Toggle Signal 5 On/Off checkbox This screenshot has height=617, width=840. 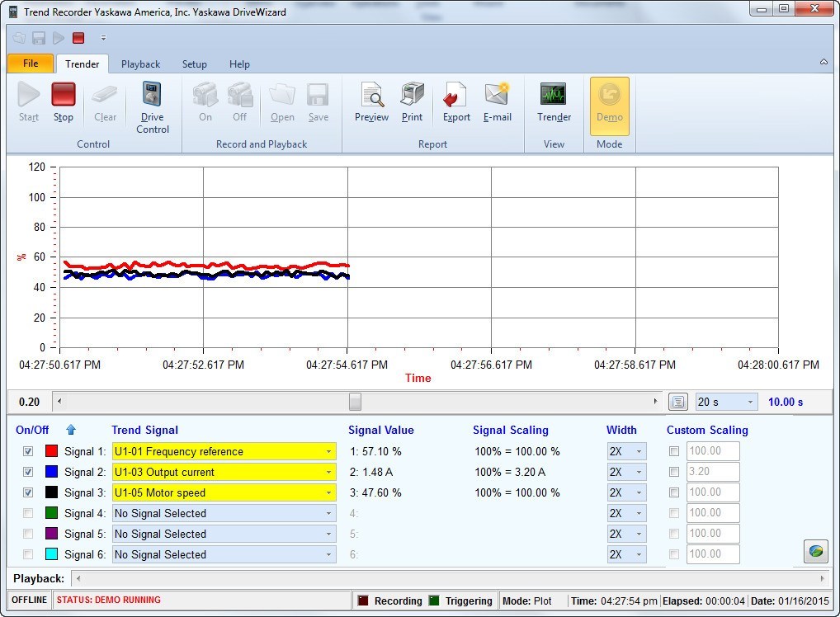(28, 534)
